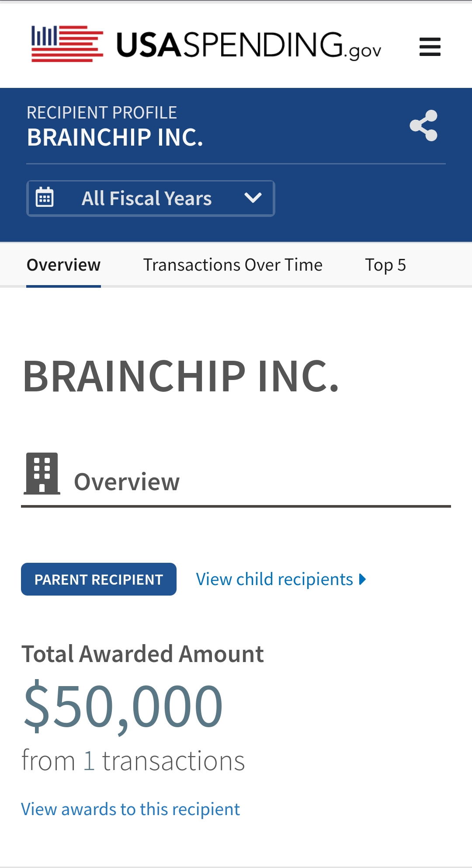Click the large BRAINCHIP INC. page heading
The width and height of the screenshot is (472, 868).
(x=181, y=376)
